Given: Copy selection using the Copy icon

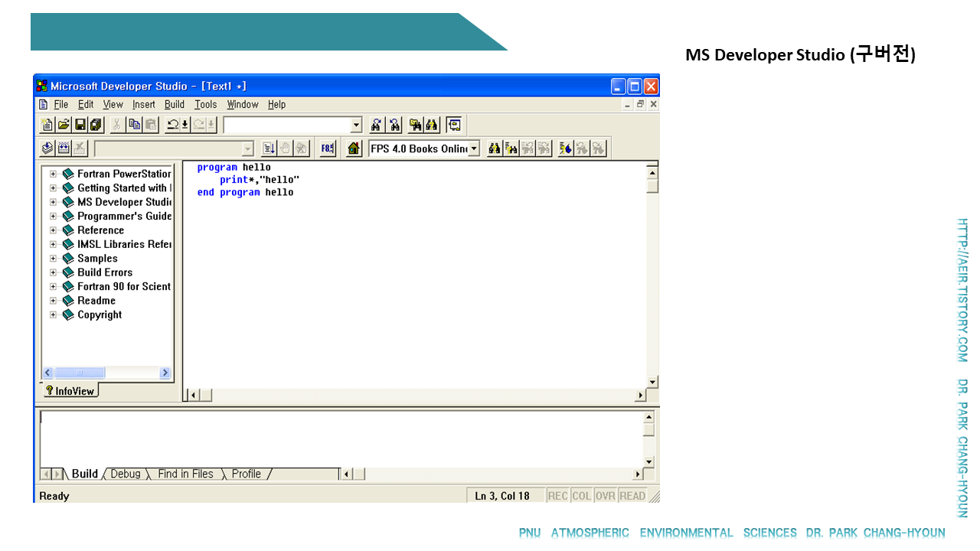Looking at the screenshot, I should (135, 125).
